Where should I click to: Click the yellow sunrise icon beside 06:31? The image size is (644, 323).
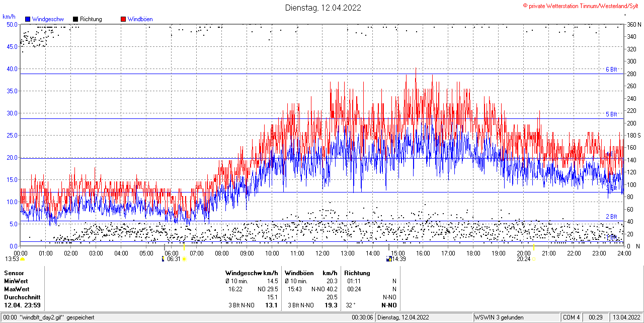[x=185, y=259]
